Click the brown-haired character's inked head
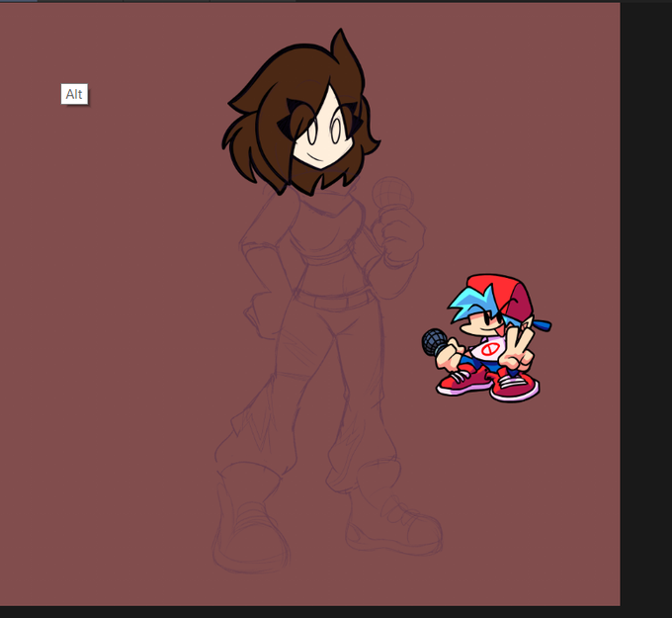This screenshot has height=618, width=672. (300, 113)
